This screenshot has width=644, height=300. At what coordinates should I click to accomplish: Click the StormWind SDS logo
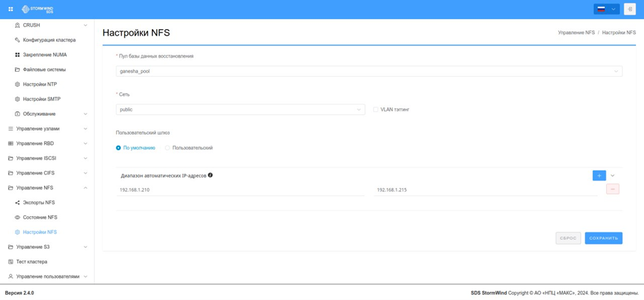pos(38,9)
